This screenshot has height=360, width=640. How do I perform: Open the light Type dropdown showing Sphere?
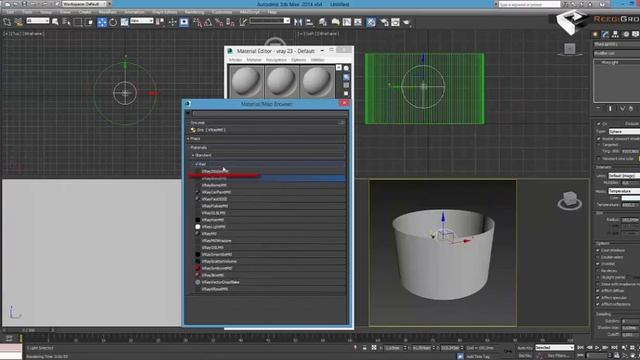pyautogui.click(x=624, y=131)
